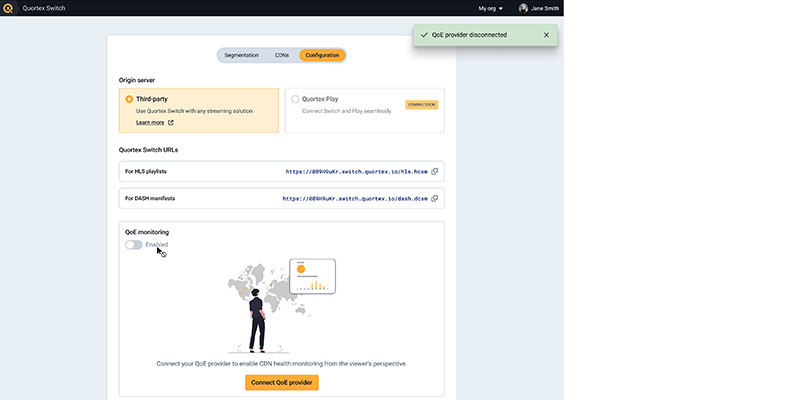
Task: Switch to the CDNs tab
Action: click(282, 55)
